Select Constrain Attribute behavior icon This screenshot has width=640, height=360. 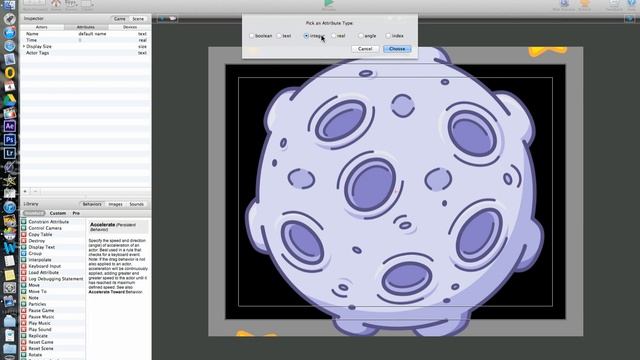click(x=24, y=222)
